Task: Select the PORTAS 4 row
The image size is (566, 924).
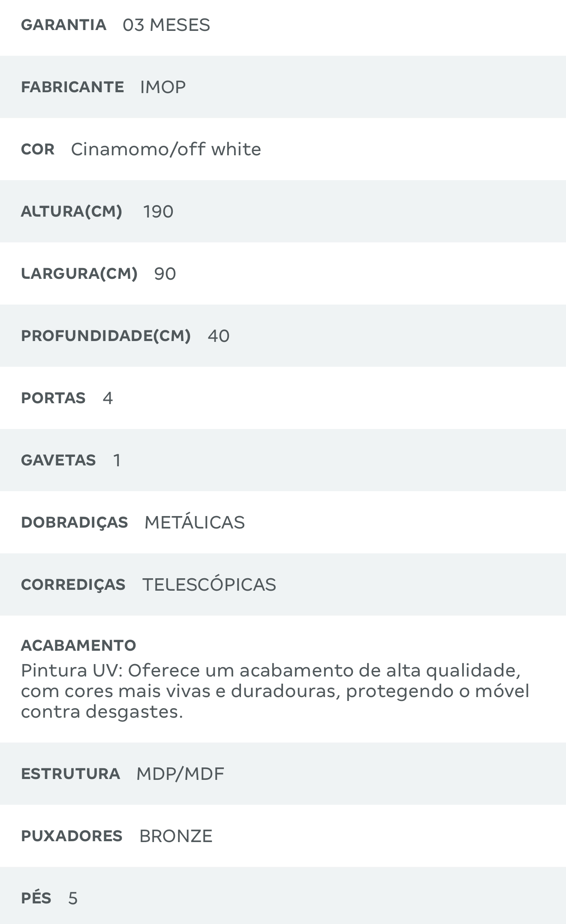Action: (x=283, y=398)
